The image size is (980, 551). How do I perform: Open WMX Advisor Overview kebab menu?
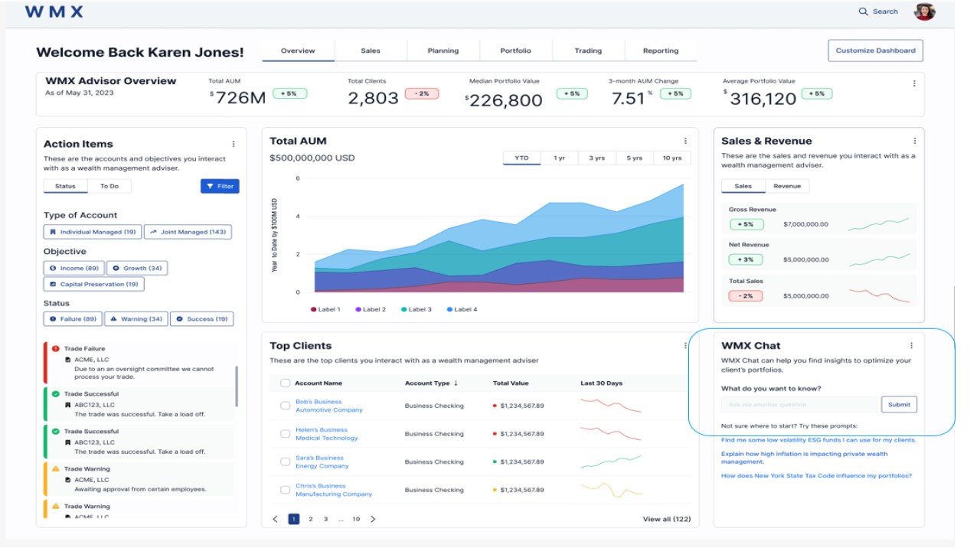click(x=913, y=83)
